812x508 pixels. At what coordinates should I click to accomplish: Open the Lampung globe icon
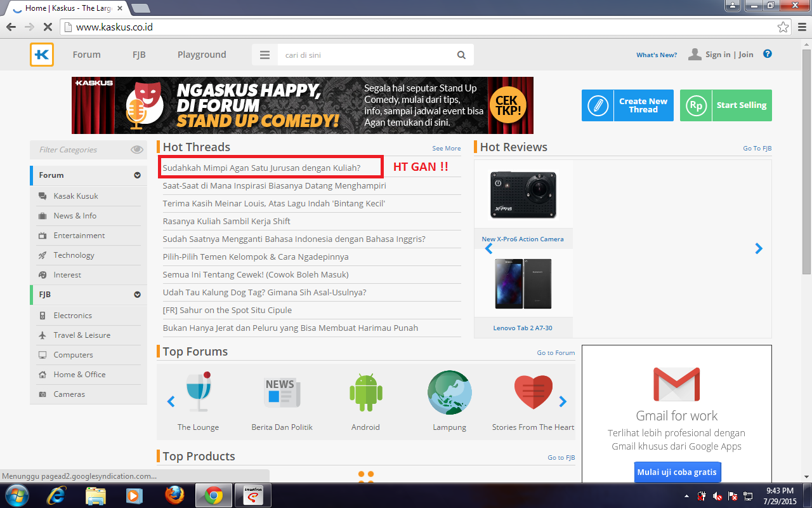click(449, 392)
